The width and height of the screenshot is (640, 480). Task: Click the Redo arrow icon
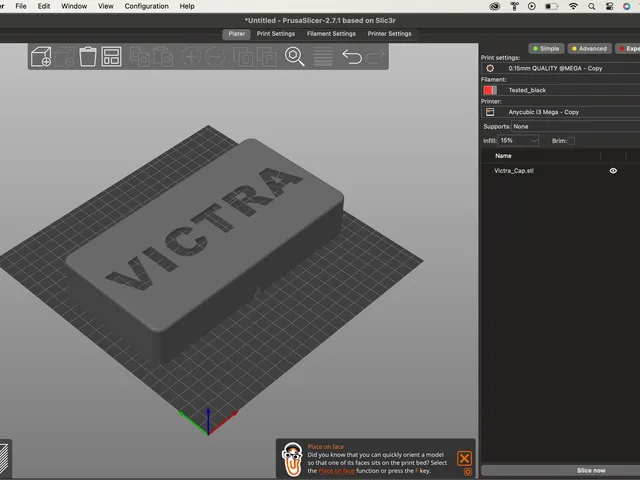[x=376, y=56]
